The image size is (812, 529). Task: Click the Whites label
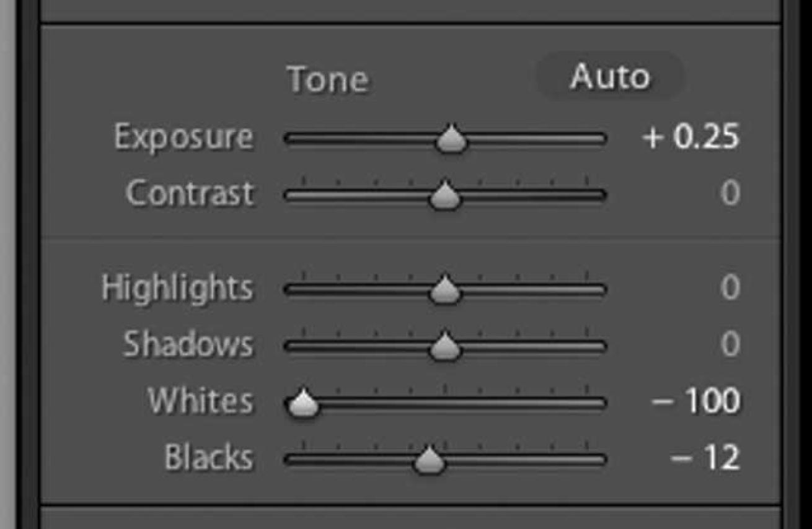tap(200, 401)
